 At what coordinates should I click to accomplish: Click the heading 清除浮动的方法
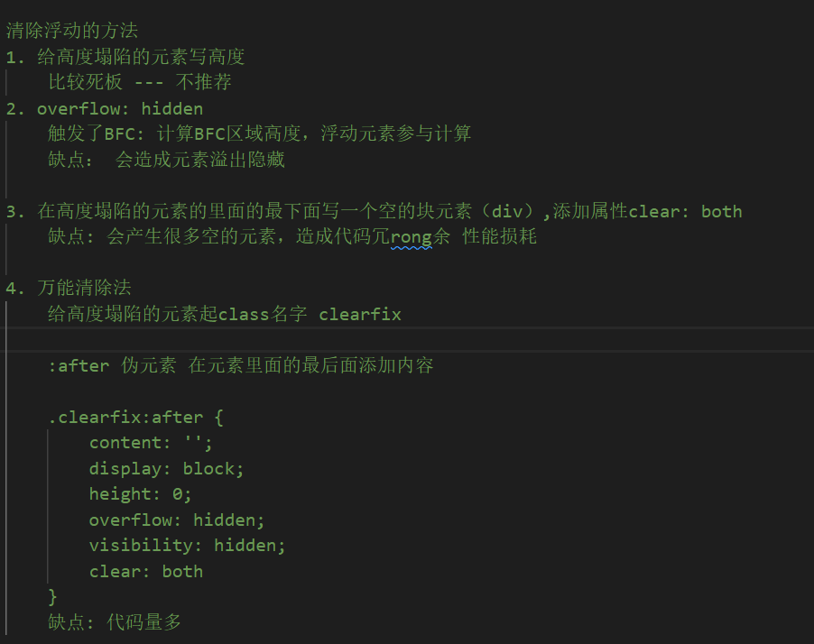(x=71, y=30)
